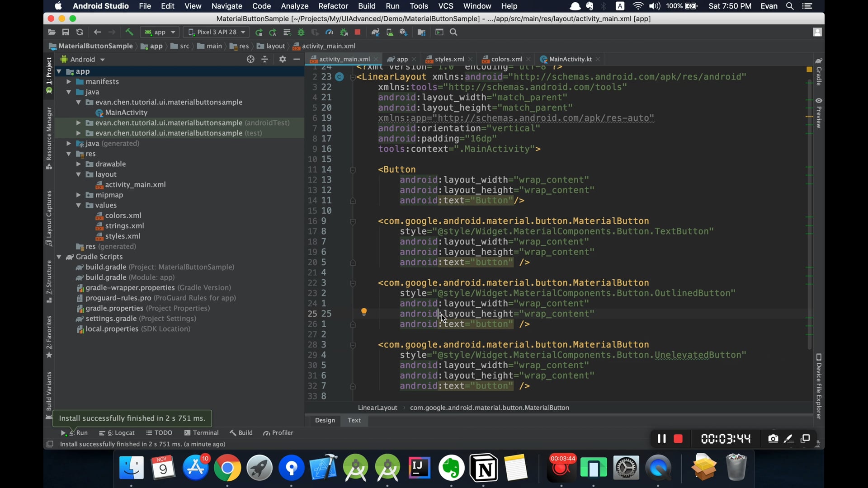Screen dimensions: 868x488
Task: Collapse the Gradle Scripts node
Action: click(59, 257)
